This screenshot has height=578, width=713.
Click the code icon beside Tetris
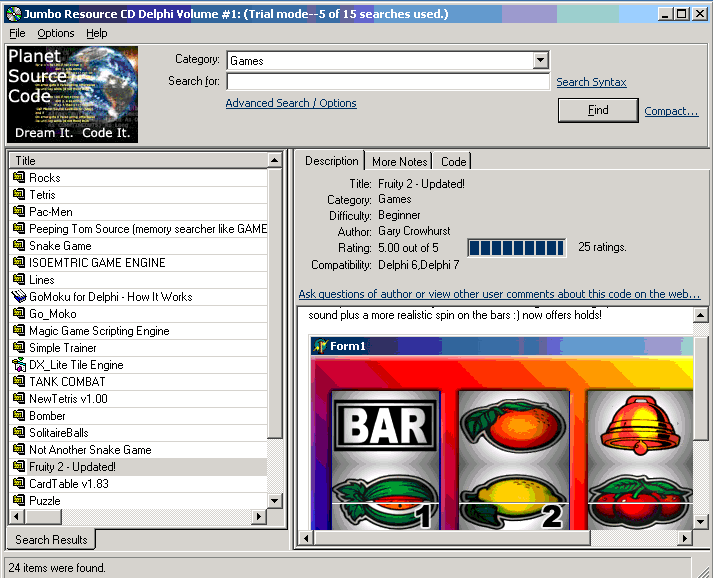(x=19, y=194)
